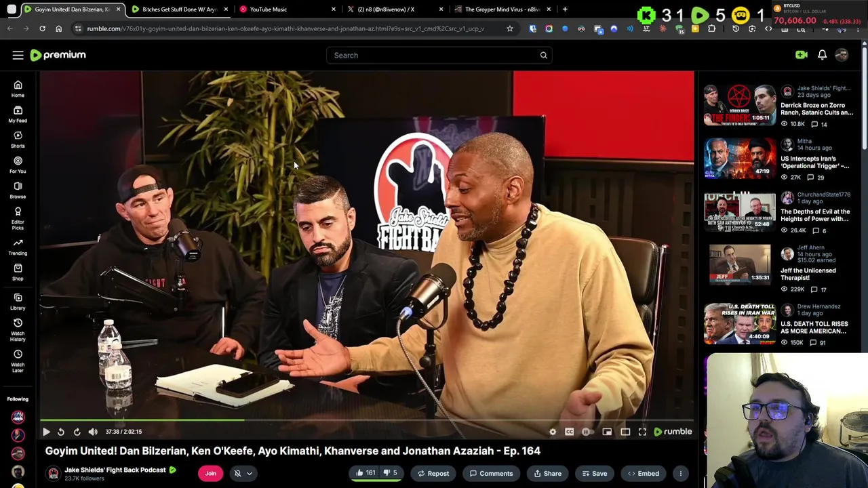Toggle autoplay in the player
This screenshot has height=488, width=868.
[587, 432]
